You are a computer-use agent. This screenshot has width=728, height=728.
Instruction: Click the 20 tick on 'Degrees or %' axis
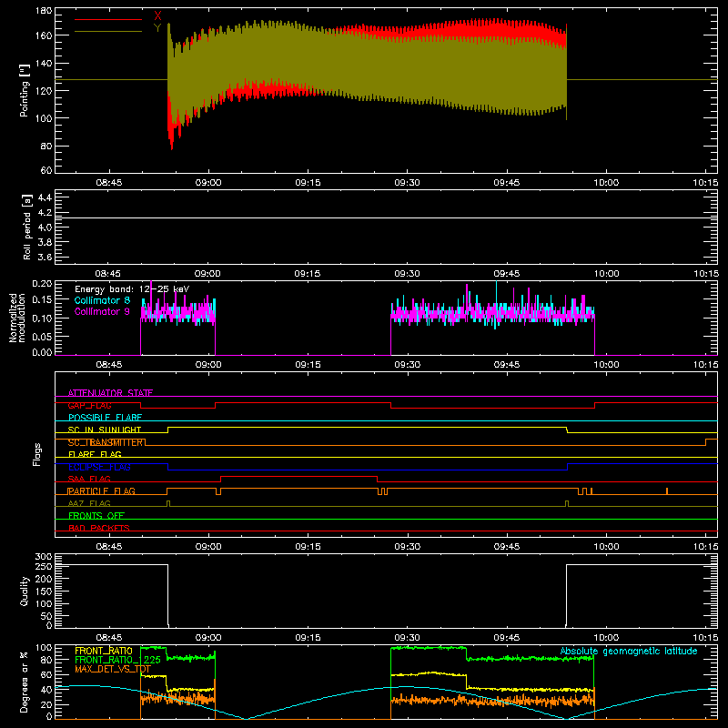(46, 704)
